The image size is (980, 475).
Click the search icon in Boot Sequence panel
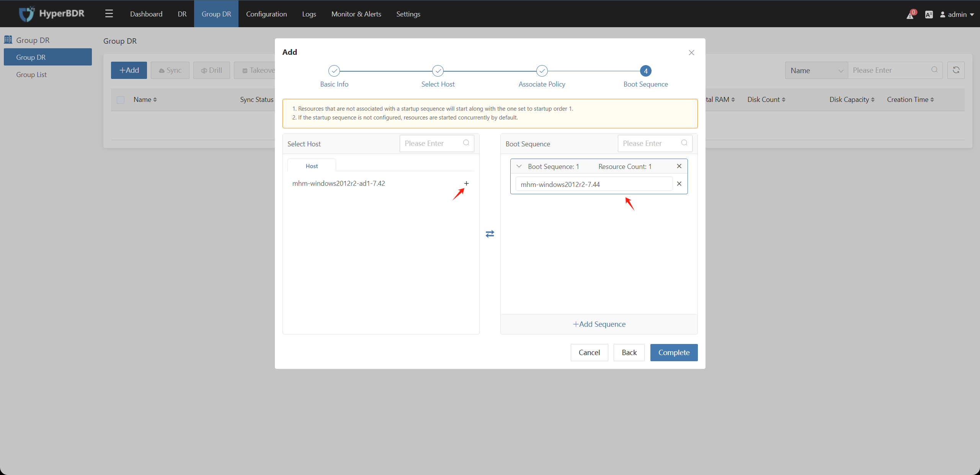point(685,143)
